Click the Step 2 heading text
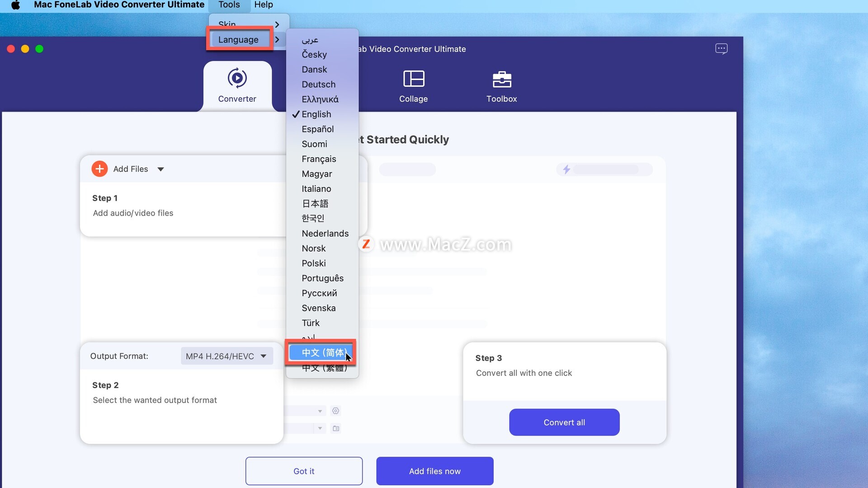Viewport: 868px width, 488px height. [x=105, y=385]
